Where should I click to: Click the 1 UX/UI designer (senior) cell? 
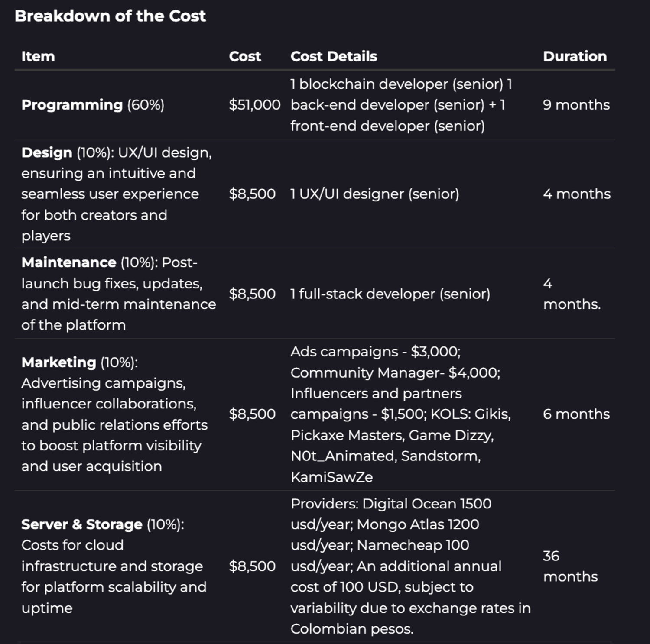coord(374,194)
